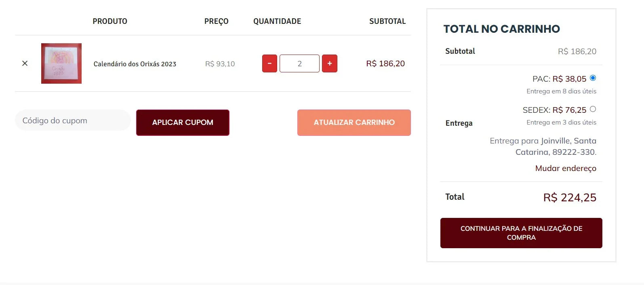Remove Calendário dos Orixás from cart

click(25, 63)
